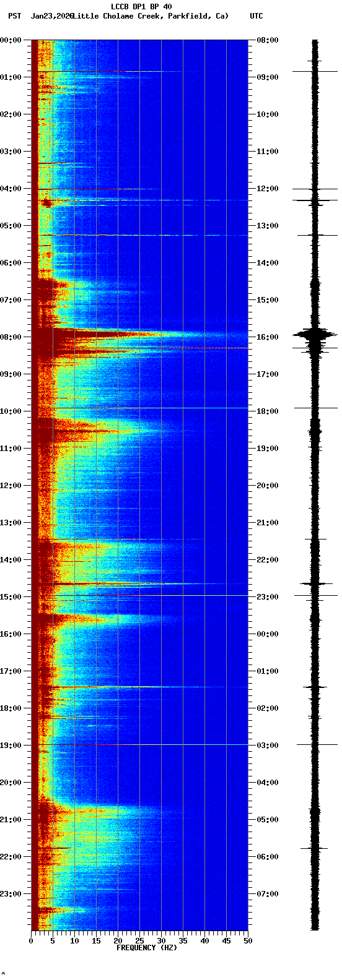Click the 19:00 PST time label
Viewport: 342px width, 980px height.
click(x=11, y=746)
